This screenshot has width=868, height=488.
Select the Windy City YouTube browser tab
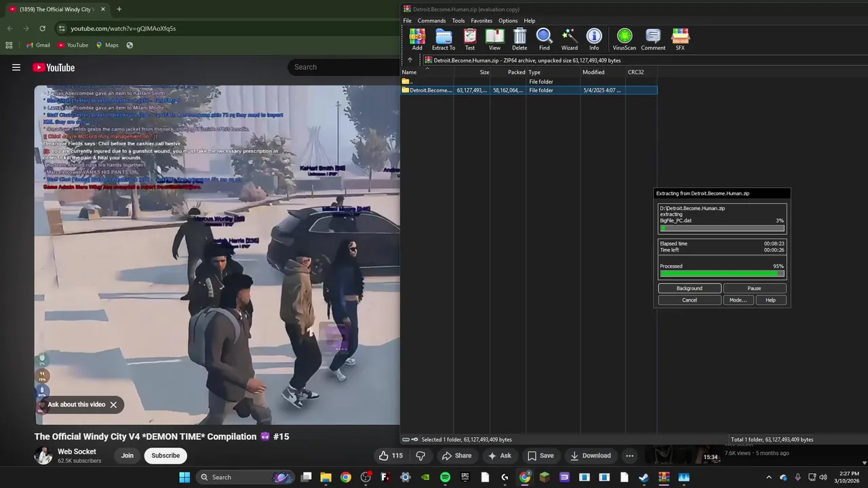[57, 9]
